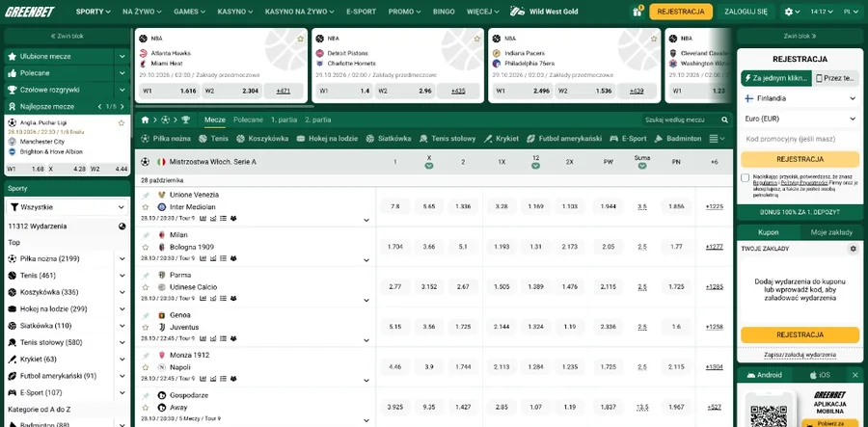Open the settings gear menu
Viewport: 868px width, 427px height.
[x=793, y=12]
